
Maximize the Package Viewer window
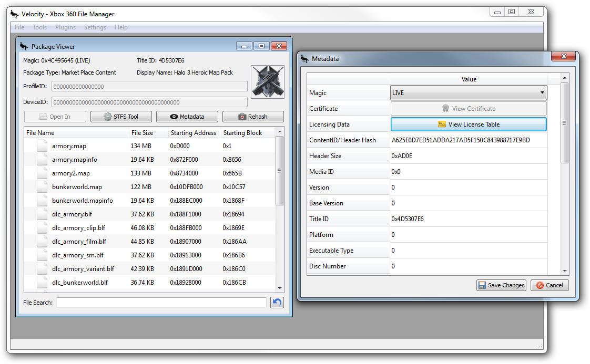coord(261,46)
